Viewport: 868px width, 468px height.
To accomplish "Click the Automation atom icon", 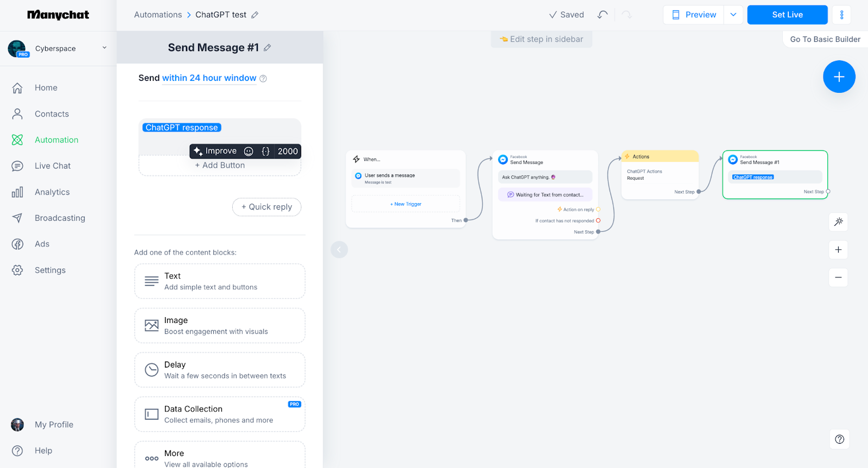I will point(17,140).
